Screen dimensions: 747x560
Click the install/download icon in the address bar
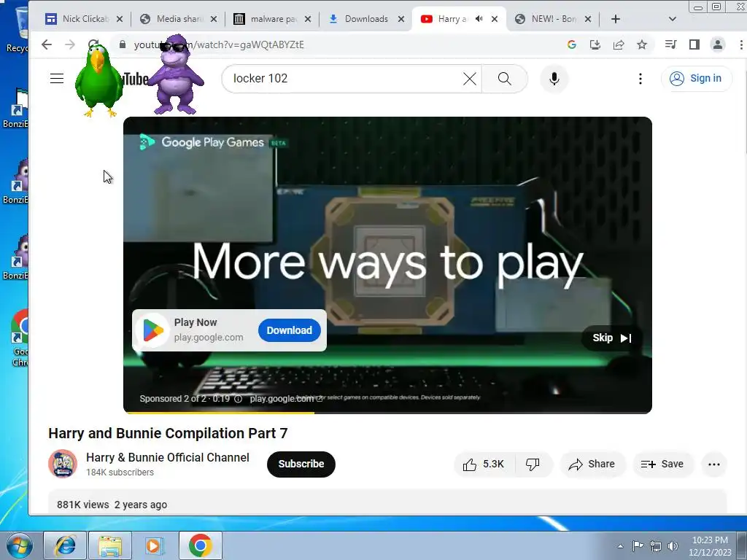click(595, 44)
